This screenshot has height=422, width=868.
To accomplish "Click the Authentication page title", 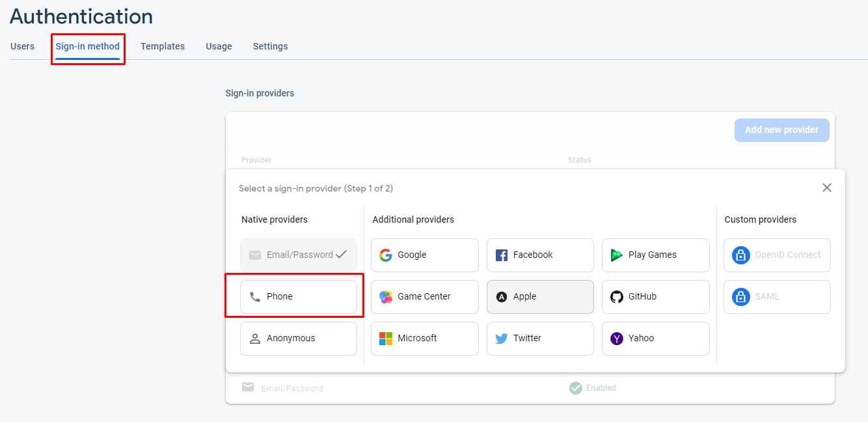I will coord(81,16).
